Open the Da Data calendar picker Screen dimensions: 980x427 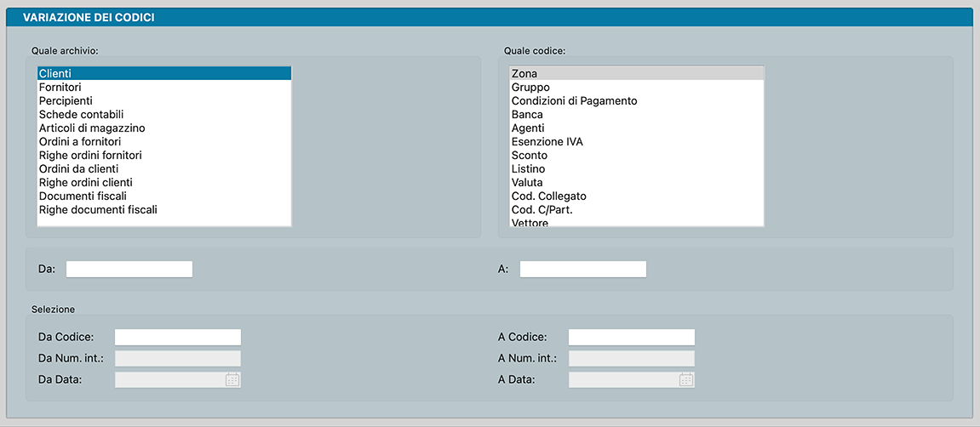232,379
